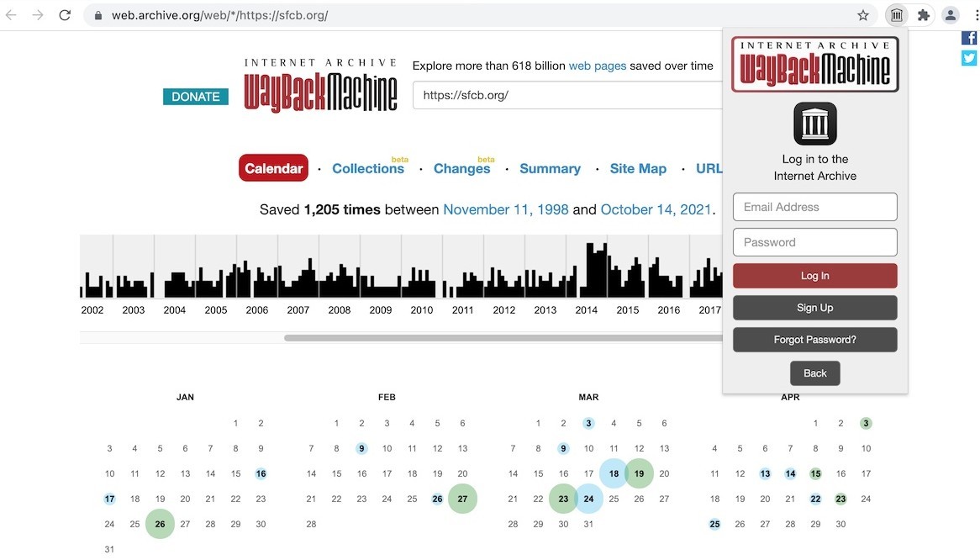Image resolution: width=980 pixels, height=560 pixels.
Task: Click the Wayback Machine logo on the page
Action: [320, 86]
